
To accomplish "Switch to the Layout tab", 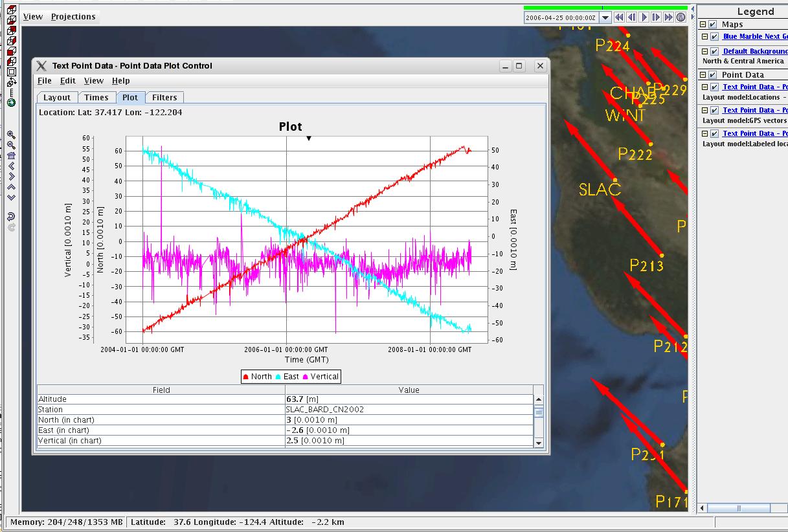I will (57, 98).
